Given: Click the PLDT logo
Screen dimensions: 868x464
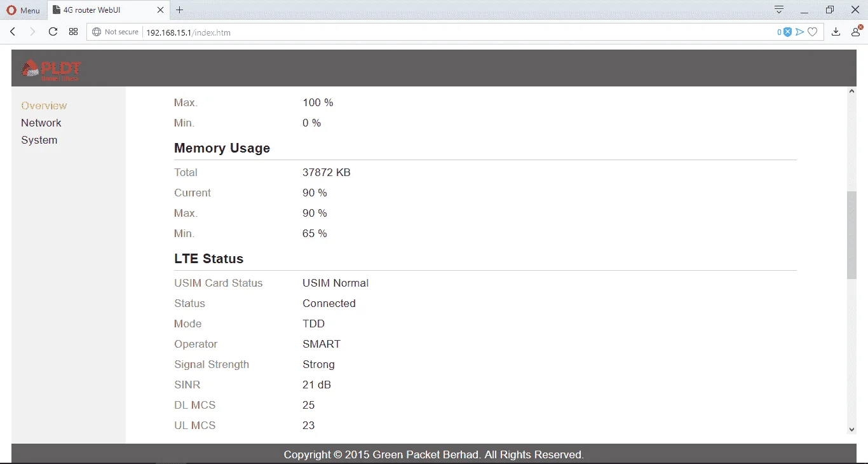Looking at the screenshot, I should [51, 69].
